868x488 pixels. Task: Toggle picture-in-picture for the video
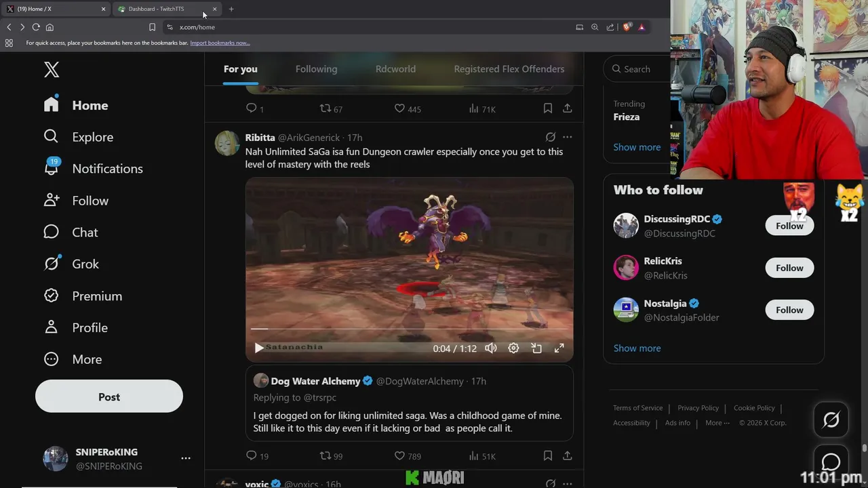point(536,348)
